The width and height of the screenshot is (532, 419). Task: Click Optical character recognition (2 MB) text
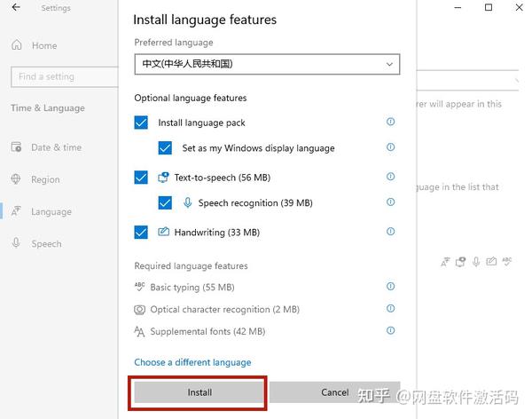click(x=225, y=310)
